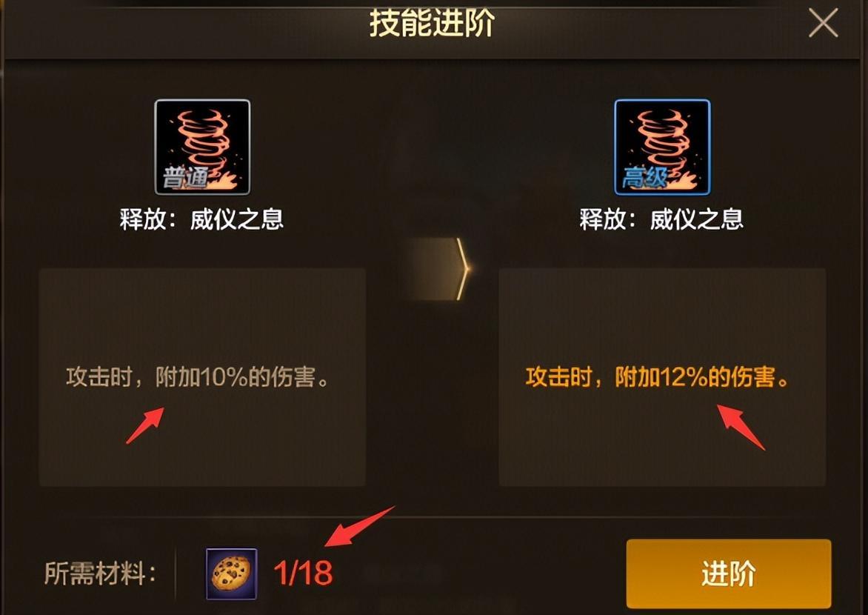Select the 普通 威仪之息 skill icon
The height and width of the screenshot is (615, 868).
tap(202, 147)
